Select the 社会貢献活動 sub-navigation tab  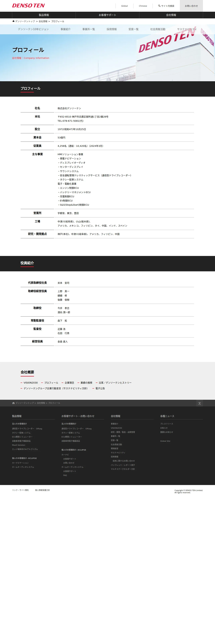158,29
